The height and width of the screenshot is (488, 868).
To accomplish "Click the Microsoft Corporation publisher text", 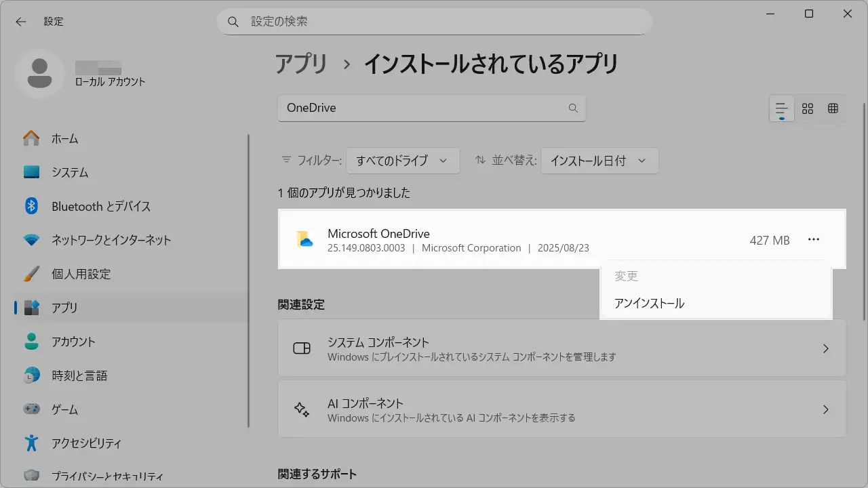I will (x=471, y=248).
